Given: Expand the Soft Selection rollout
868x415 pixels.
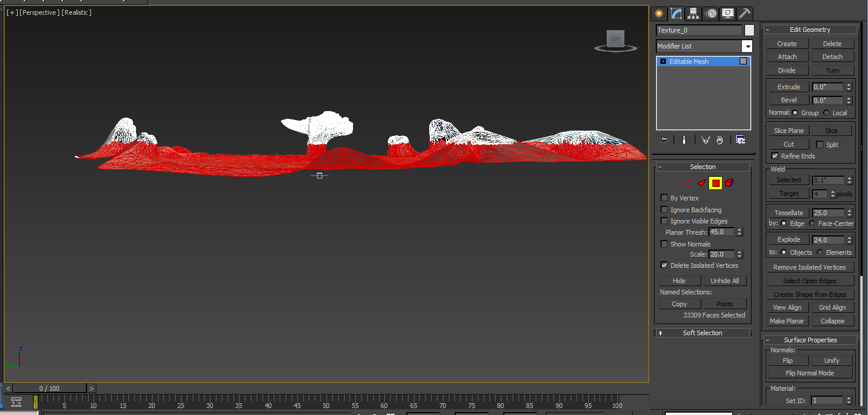Looking at the screenshot, I should tap(702, 333).
